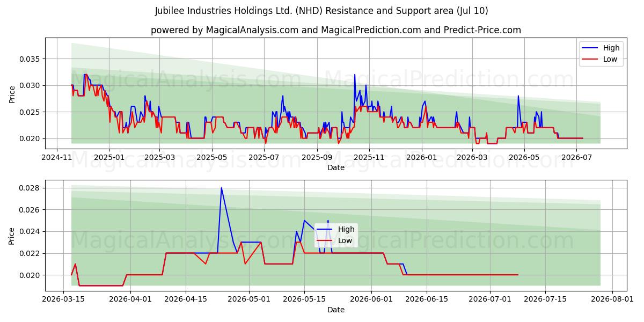644x322 pixels.
Task: Select the 2026-03-15 date tick
Action: [x=64, y=299]
